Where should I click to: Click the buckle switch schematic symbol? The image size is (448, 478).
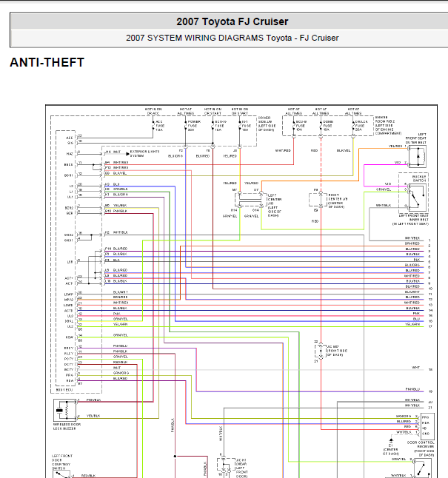pos(417,197)
